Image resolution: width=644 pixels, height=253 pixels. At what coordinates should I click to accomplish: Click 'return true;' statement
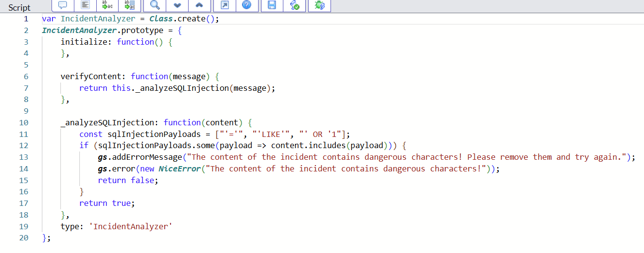(107, 203)
